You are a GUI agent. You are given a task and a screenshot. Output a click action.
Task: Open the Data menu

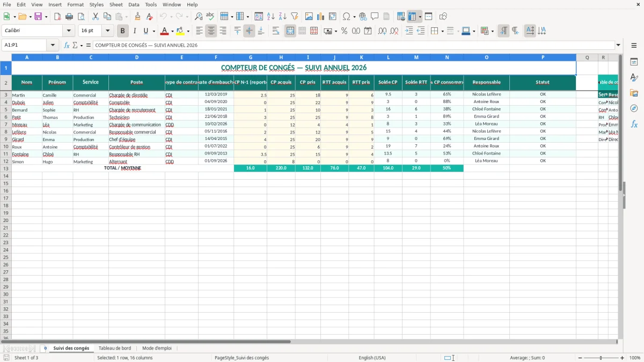click(134, 4)
